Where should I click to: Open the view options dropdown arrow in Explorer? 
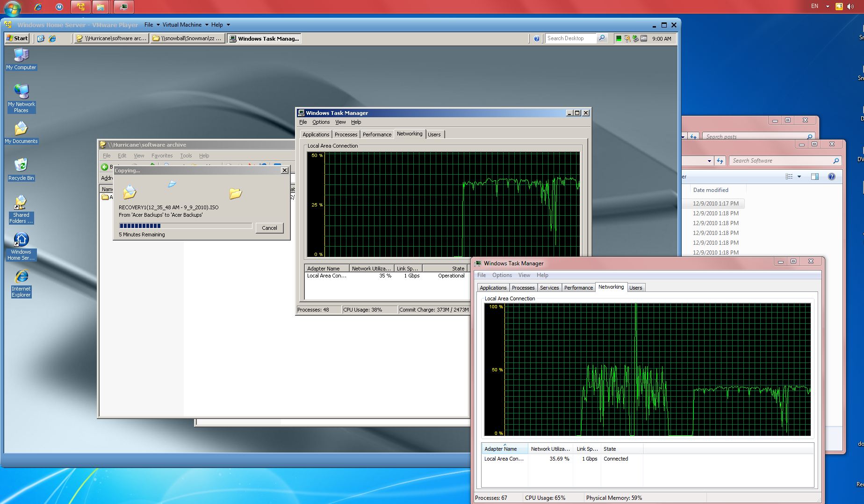799,177
